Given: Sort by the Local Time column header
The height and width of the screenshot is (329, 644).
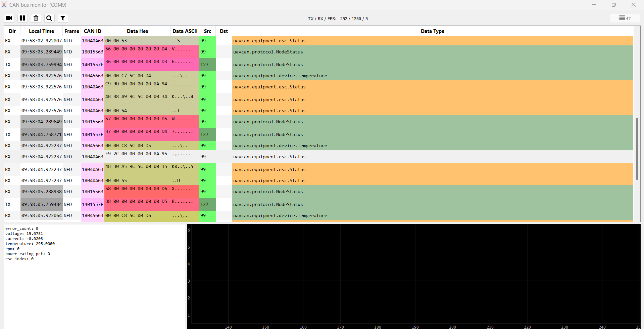Looking at the screenshot, I should tap(42, 31).
